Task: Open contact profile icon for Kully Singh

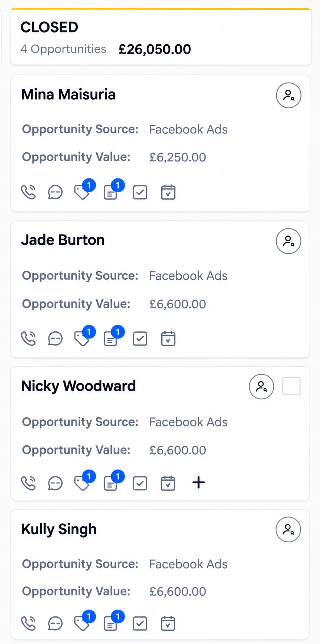Action: (288, 529)
